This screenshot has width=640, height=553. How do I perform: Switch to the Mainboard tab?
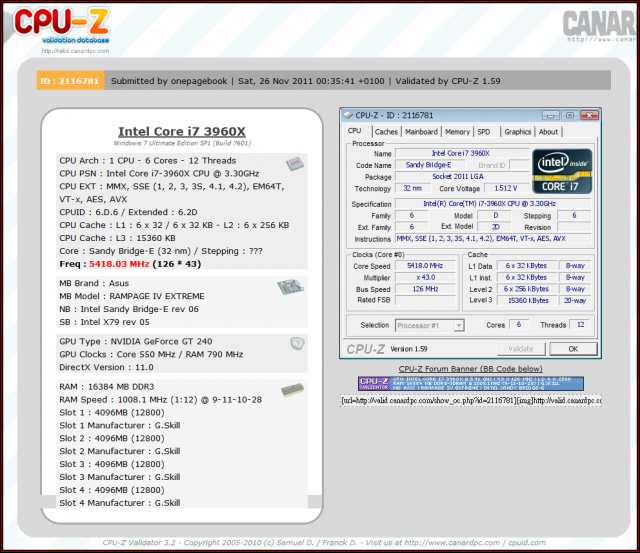(x=421, y=132)
